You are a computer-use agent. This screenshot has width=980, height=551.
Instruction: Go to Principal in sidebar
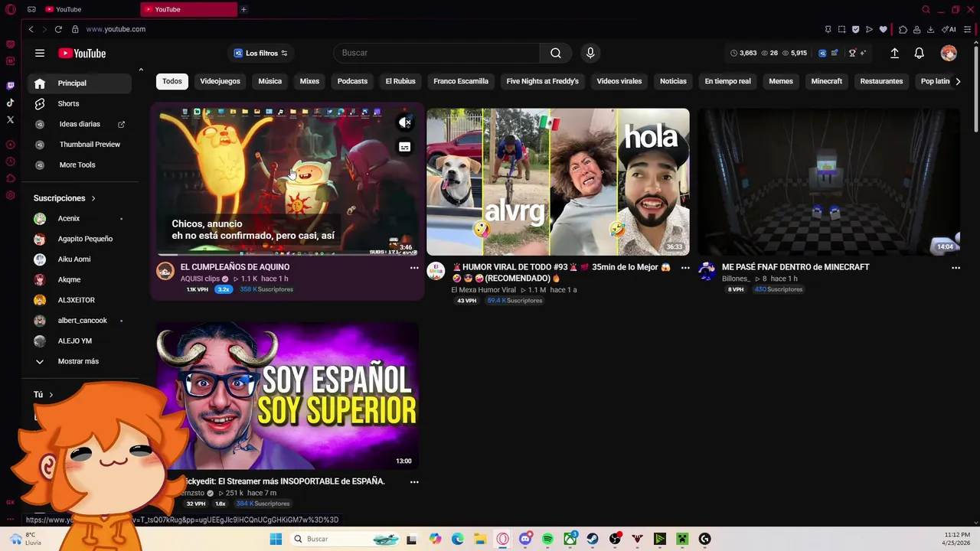pos(80,83)
